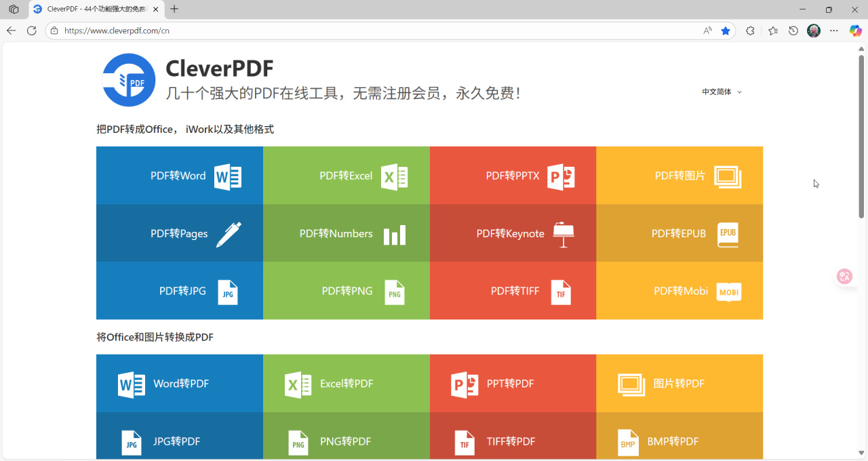
Task: Open the PDF转Mobi link
Action: (x=679, y=291)
